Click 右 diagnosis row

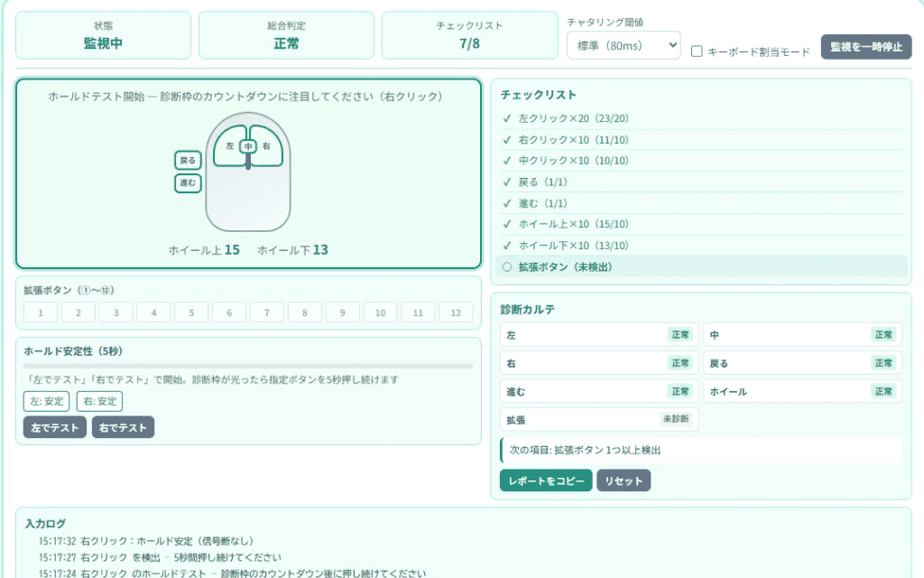[x=599, y=363]
